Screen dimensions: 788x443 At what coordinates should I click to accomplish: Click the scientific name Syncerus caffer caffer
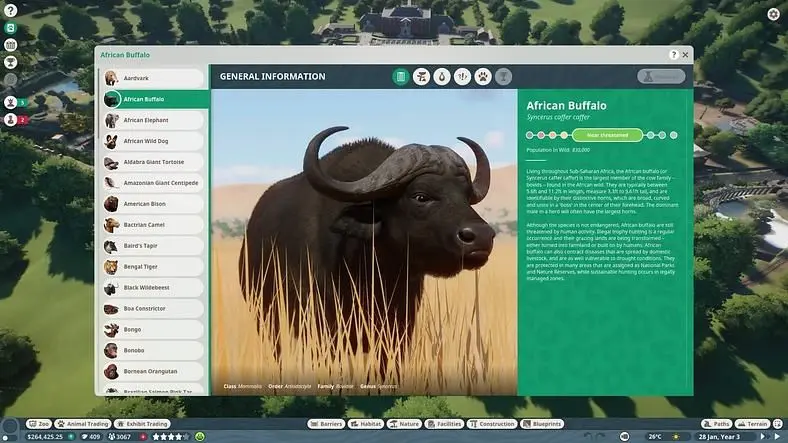pyautogui.click(x=558, y=117)
